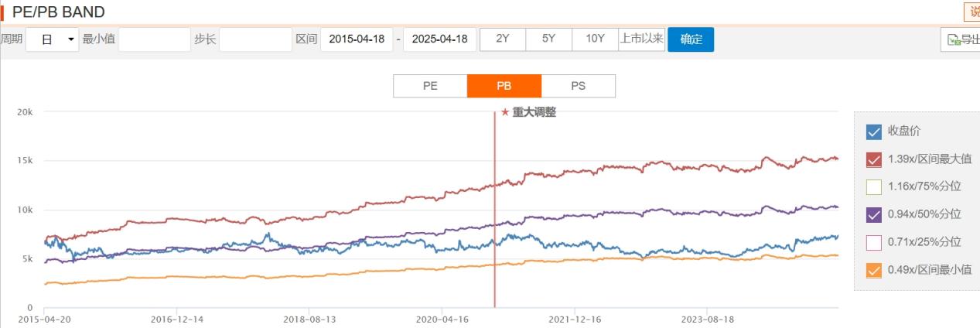Toggle the 0.94x/50%分位 checkbox
980x328 pixels.
pyautogui.click(x=874, y=214)
